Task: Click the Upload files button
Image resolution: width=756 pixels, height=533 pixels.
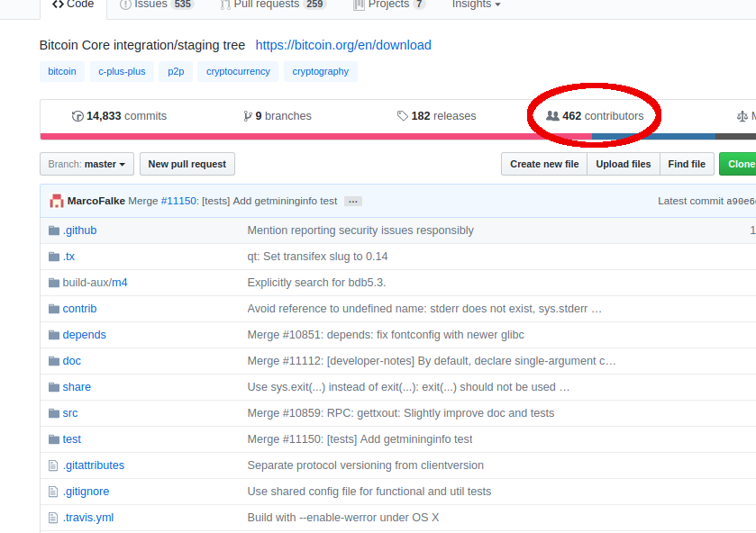Action: pyautogui.click(x=624, y=165)
